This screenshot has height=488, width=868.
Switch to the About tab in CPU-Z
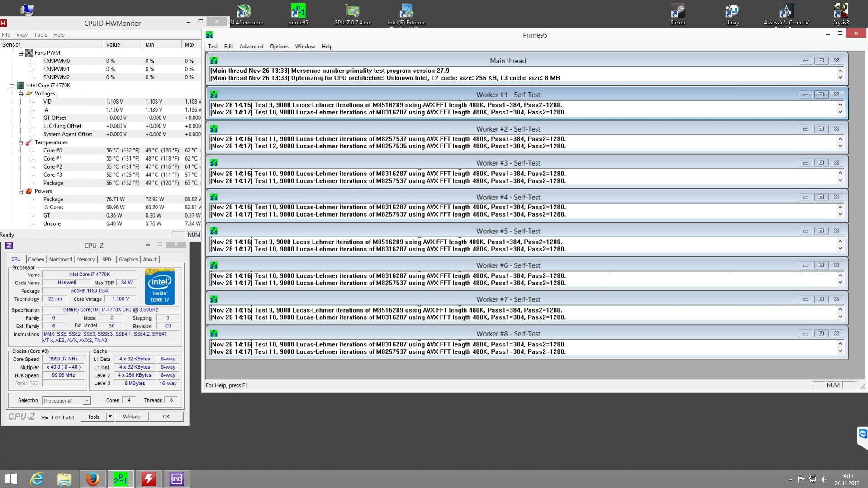[149, 259]
